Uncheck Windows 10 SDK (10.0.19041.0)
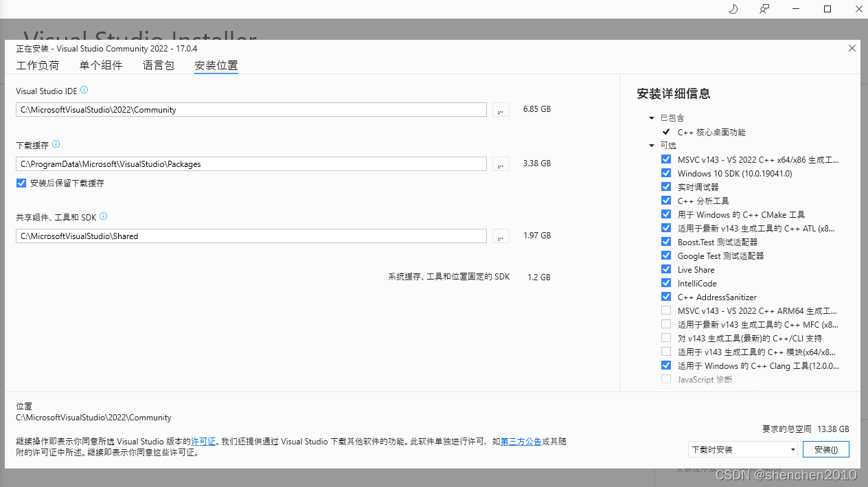 coord(666,173)
